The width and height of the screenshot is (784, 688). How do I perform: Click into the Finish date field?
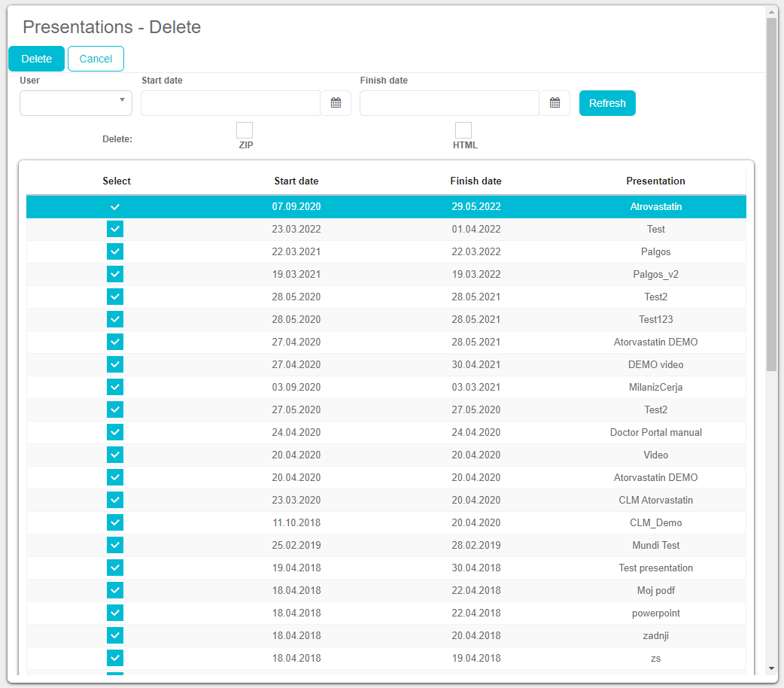point(449,103)
